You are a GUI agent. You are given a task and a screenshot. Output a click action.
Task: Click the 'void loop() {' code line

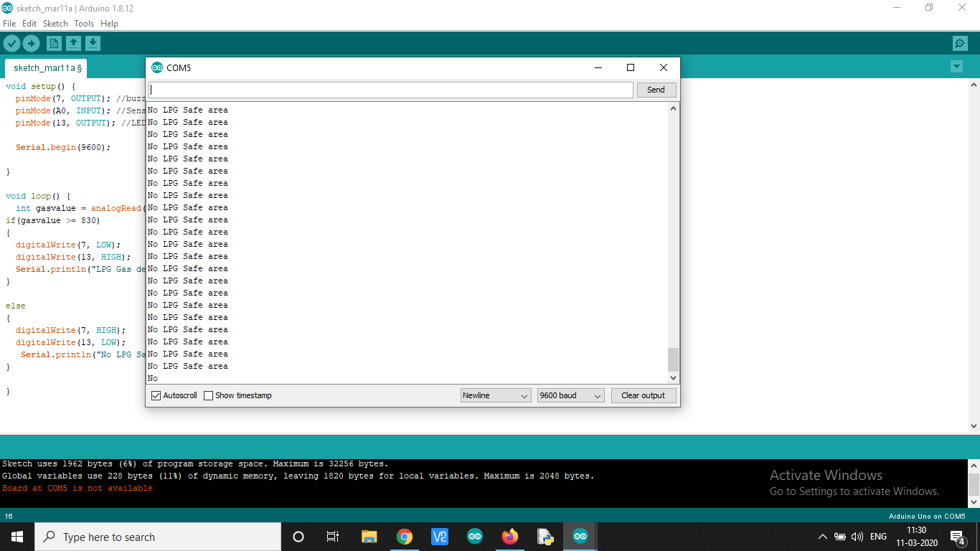click(x=38, y=196)
